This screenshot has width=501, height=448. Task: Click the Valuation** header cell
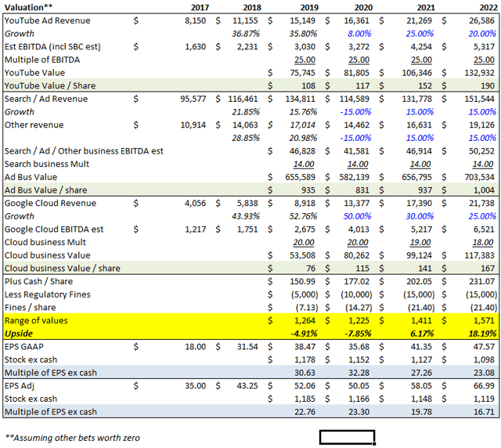[28, 7]
